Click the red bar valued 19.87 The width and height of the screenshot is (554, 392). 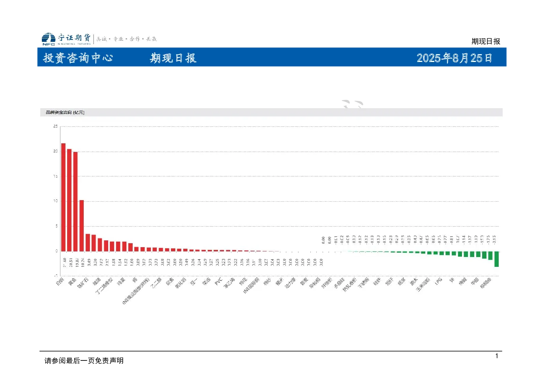point(75,201)
